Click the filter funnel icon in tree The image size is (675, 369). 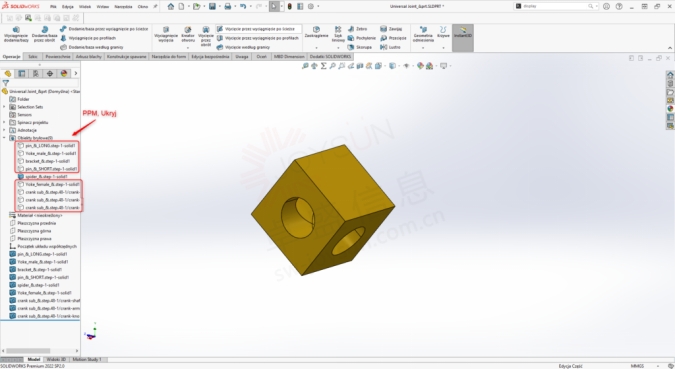[x=6, y=83]
